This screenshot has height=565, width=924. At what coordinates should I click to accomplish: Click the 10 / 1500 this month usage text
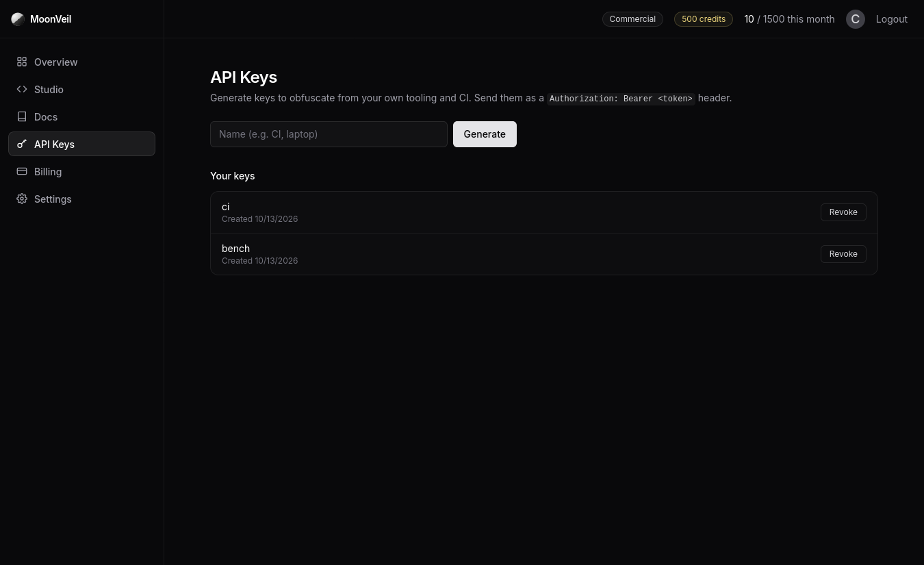789,19
